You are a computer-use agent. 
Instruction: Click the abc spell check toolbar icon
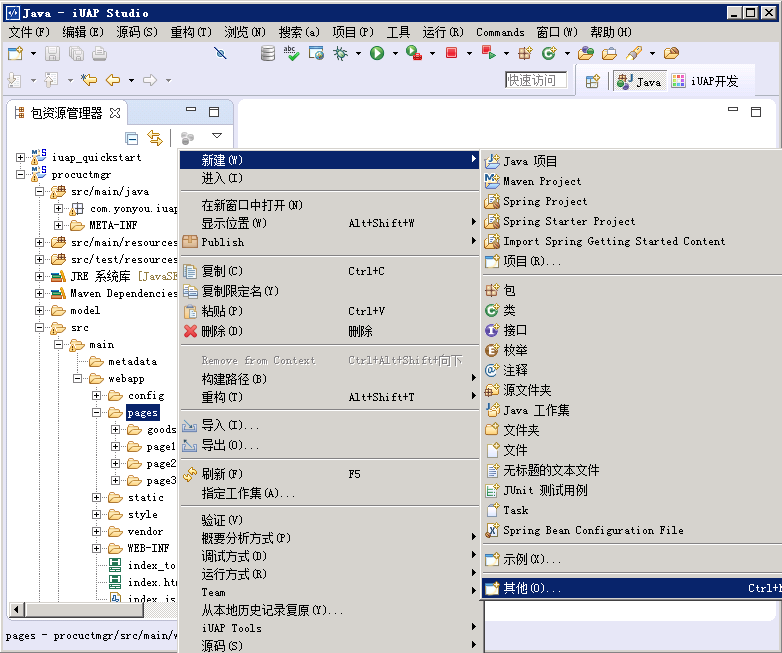tap(292, 53)
